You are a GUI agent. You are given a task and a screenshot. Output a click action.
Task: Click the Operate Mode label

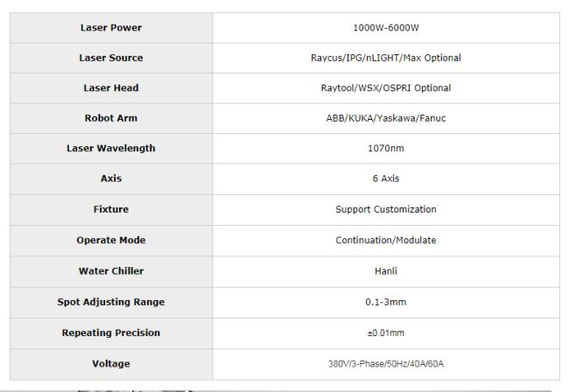(x=111, y=241)
